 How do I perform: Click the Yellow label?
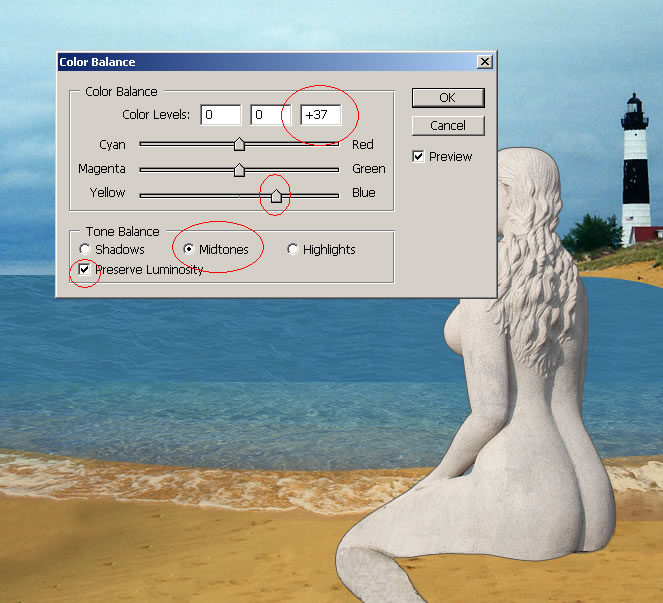pos(107,193)
